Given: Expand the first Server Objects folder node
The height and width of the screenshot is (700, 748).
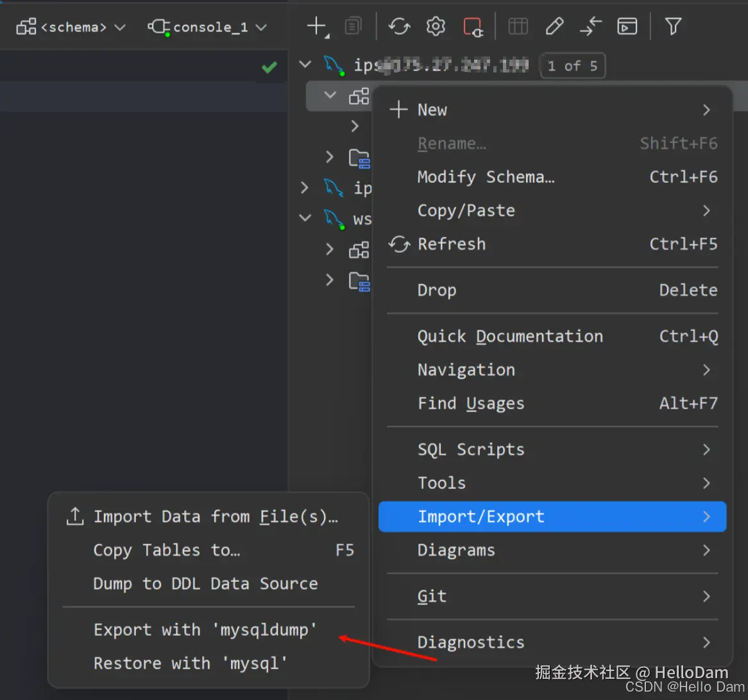Looking at the screenshot, I should (x=329, y=157).
